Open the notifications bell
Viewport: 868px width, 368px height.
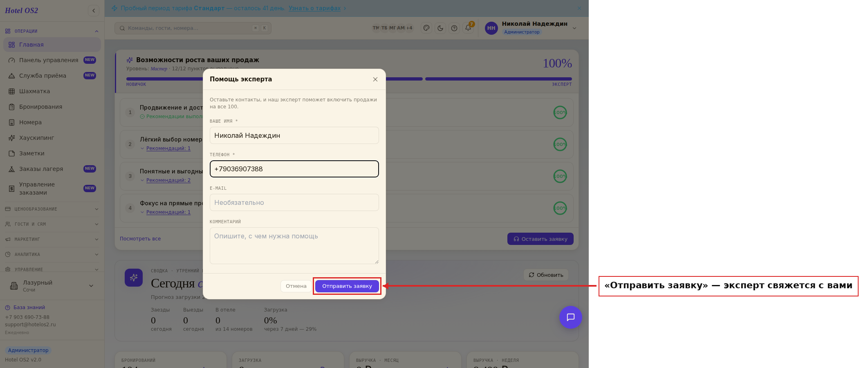point(468,28)
